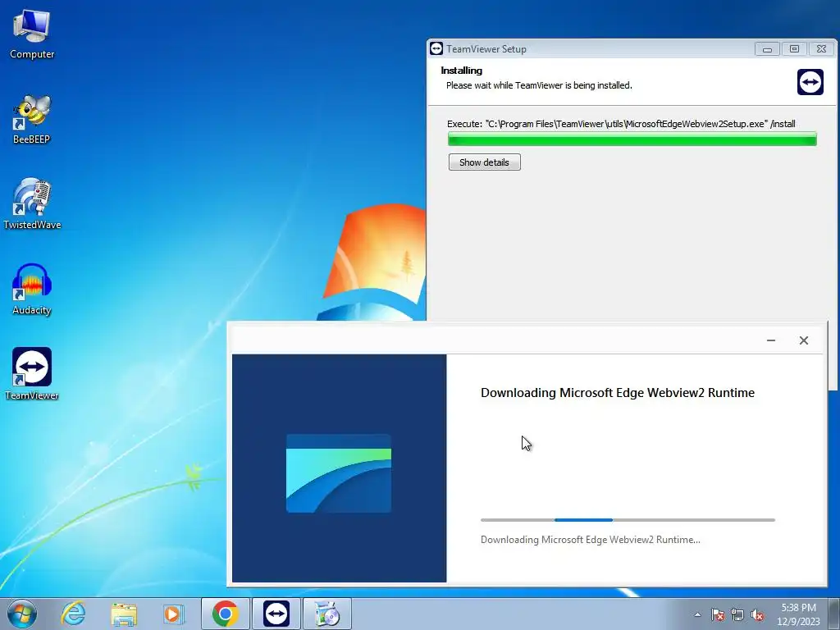
Task: Select the TwistedWave desktop shortcut
Action: (x=32, y=204)
